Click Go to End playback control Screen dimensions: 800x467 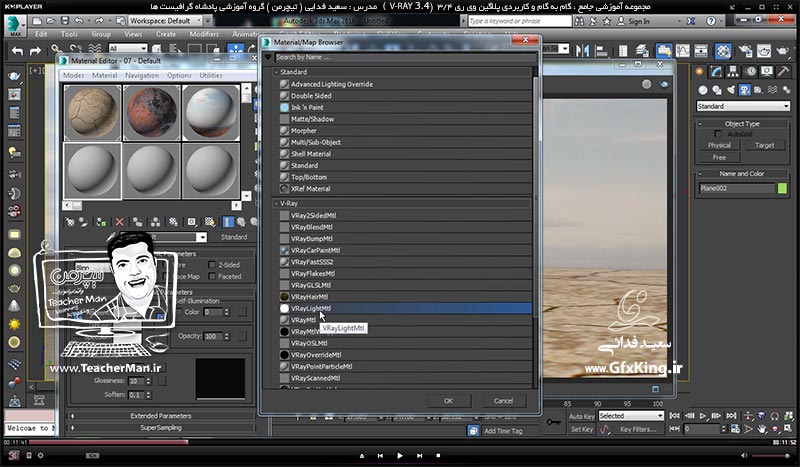(731, 416)
